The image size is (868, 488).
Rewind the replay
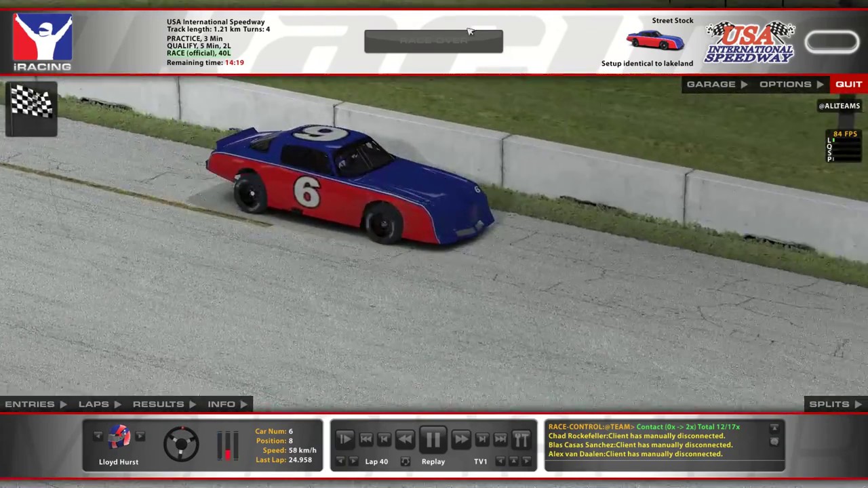406,439
